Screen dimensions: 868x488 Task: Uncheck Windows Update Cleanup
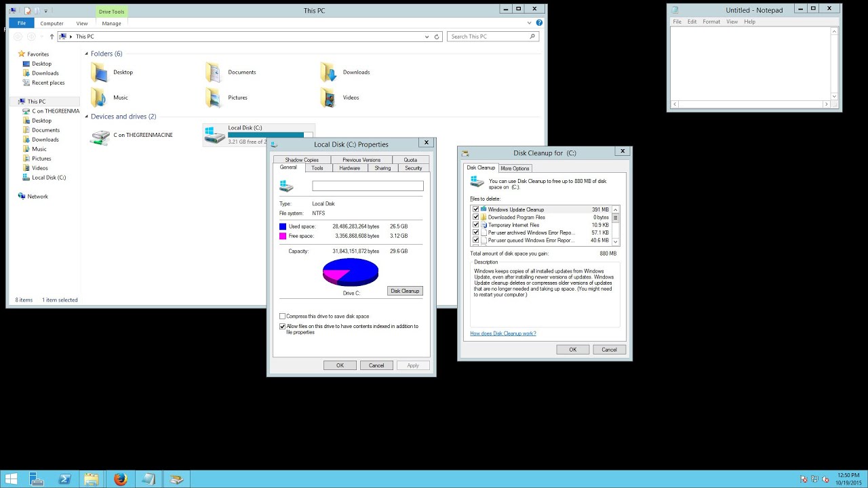(x=475, y=209)
